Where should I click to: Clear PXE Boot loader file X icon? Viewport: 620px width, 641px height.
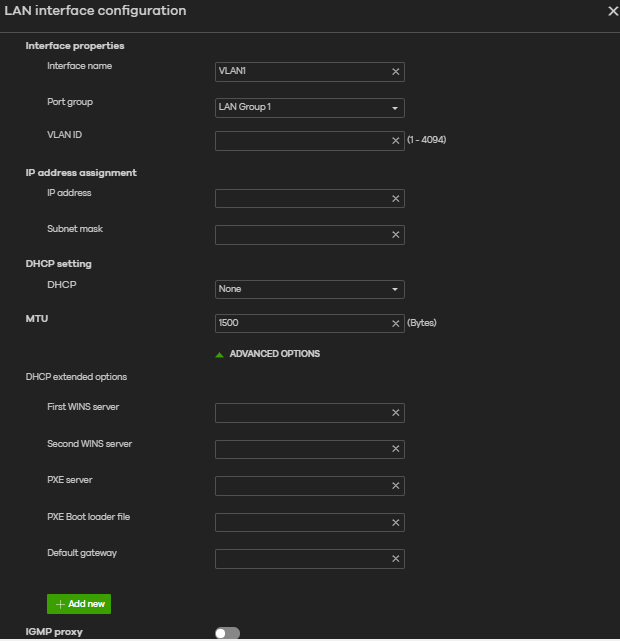[x=395, y=522]
